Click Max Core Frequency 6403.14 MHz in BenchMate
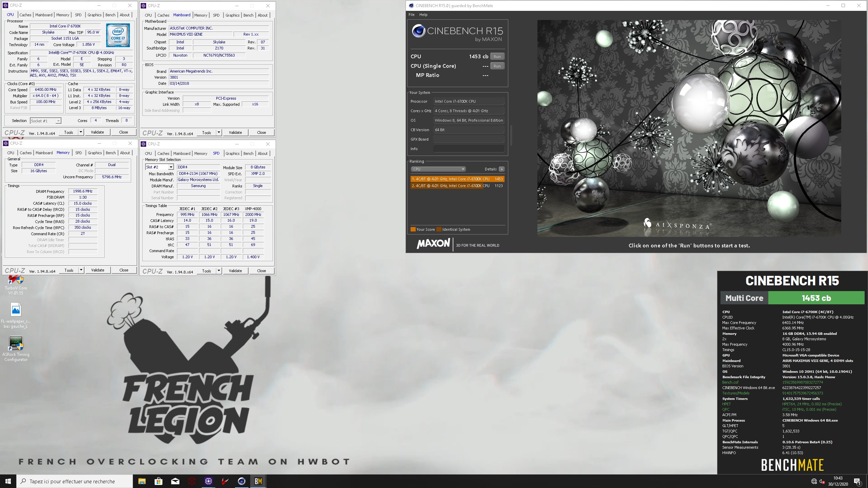This screenshot has height=488, width=868. point(793,323)
